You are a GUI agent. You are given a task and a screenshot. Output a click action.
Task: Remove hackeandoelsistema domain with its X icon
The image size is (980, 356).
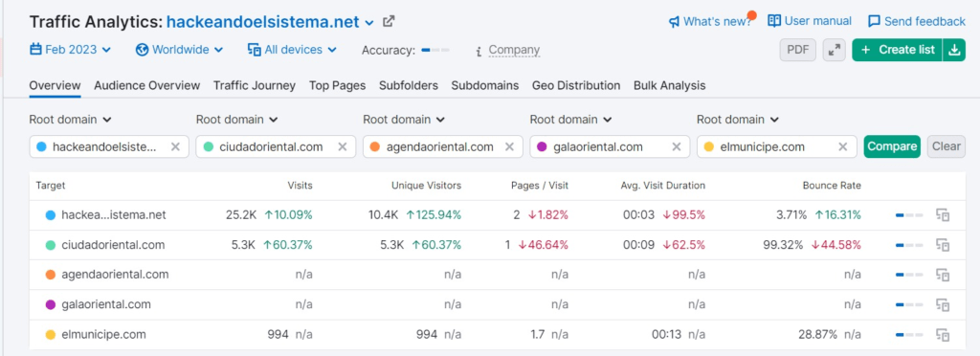click(x=176, y=146)
